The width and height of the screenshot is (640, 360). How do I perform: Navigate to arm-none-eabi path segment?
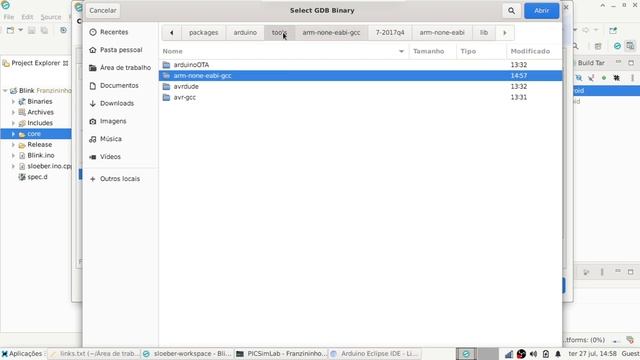(x=442, y=33)
